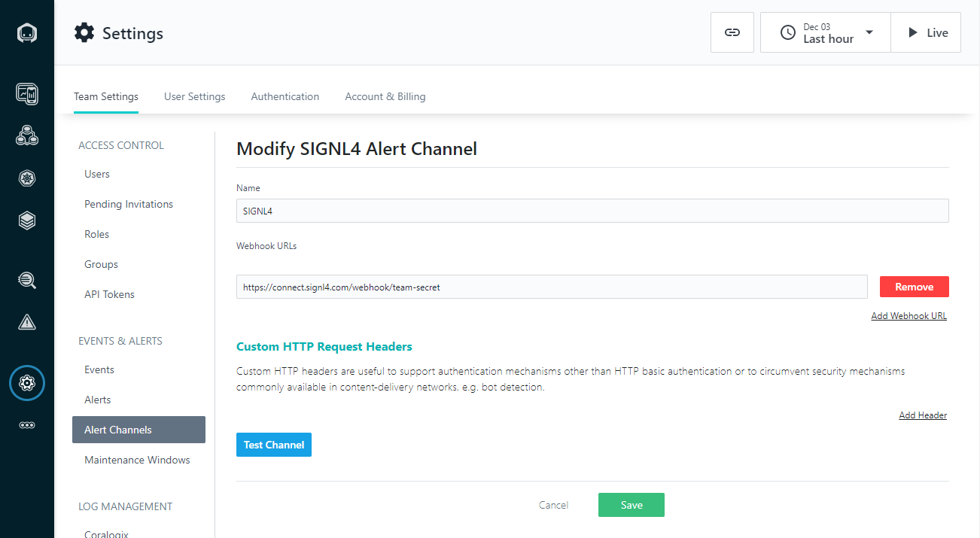Open the dashboards icon in sidebar
The image size is (980, 538).
[x=27, y=93]
